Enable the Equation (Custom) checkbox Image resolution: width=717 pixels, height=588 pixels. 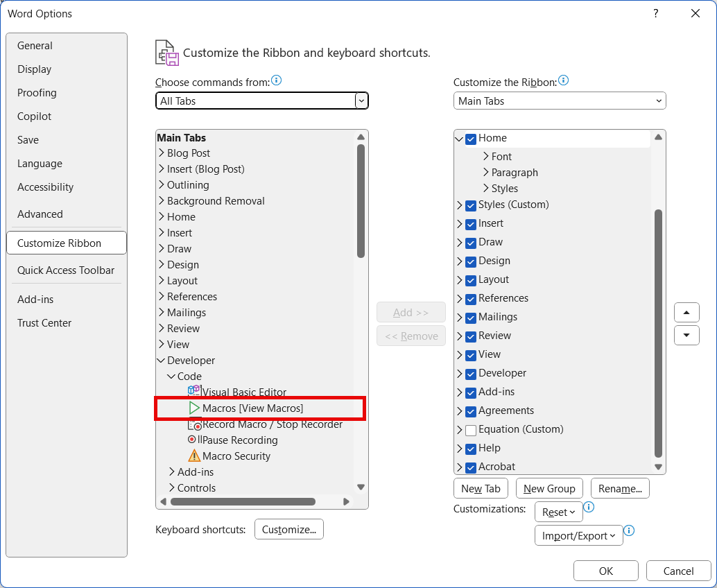[x=471, y=431]
